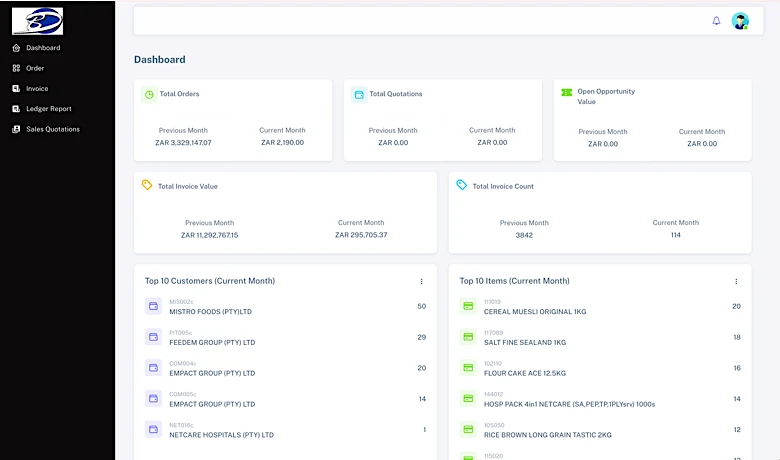Click the Invoice icon in sidebar
This screenshot has width=780, height=460.
tap(16, 89)
